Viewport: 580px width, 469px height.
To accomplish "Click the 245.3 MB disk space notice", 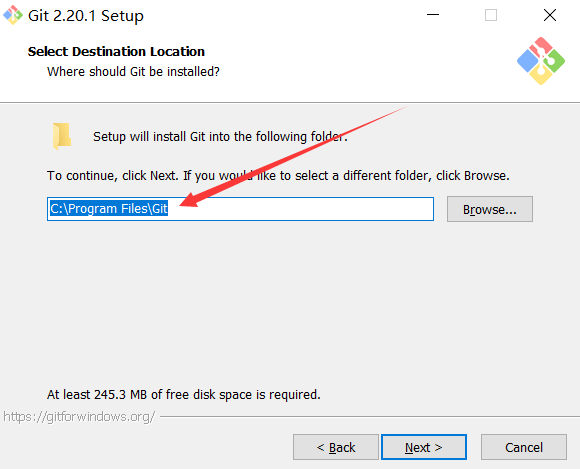I will click(x=183, y=394).
